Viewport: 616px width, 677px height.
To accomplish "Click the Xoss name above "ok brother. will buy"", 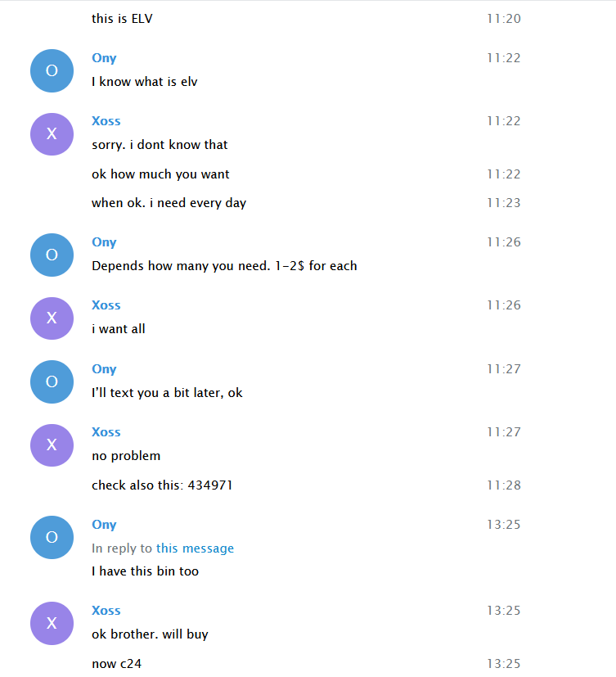I will click(106, 611).
